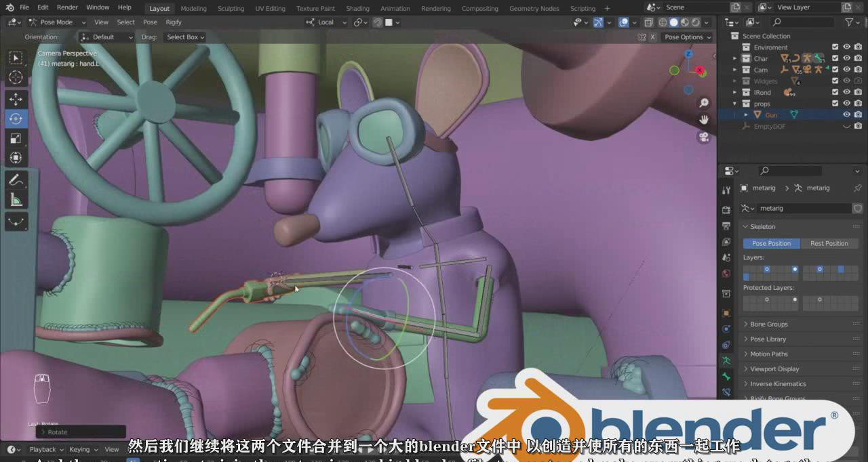Screen dimensions: 868x462
Task: Choose the Annotate tool
Action: (x=16, y=180)
